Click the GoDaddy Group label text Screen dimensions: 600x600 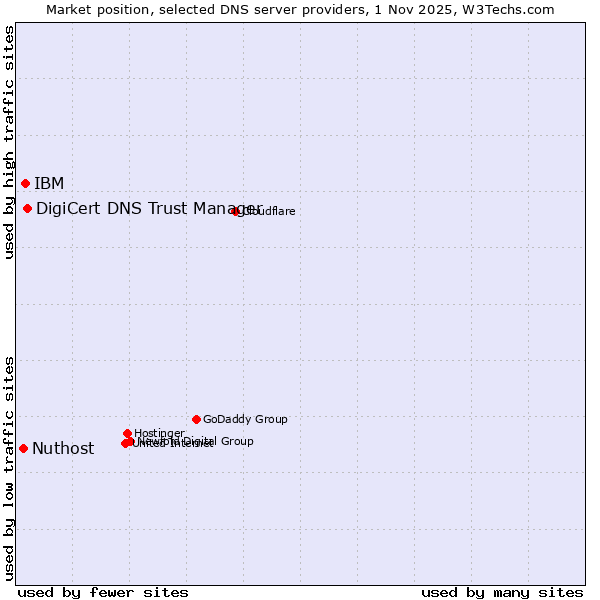coord(245,419)
